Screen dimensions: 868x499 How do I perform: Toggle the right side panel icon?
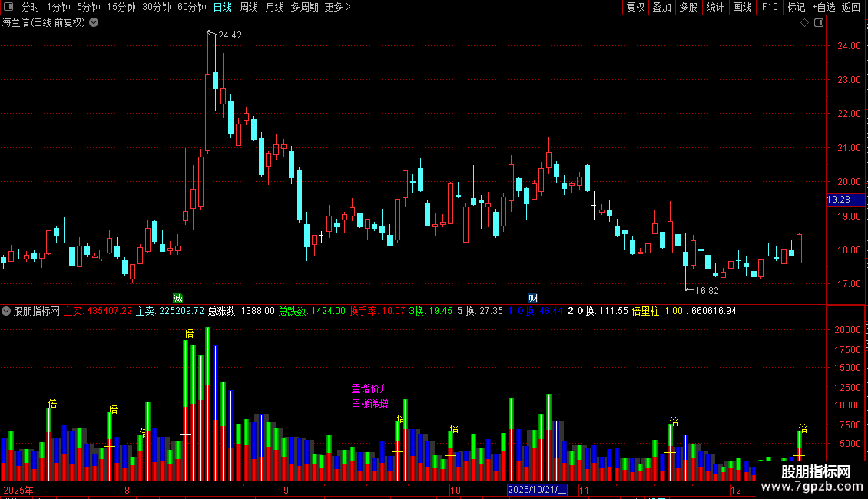point(819,23)
